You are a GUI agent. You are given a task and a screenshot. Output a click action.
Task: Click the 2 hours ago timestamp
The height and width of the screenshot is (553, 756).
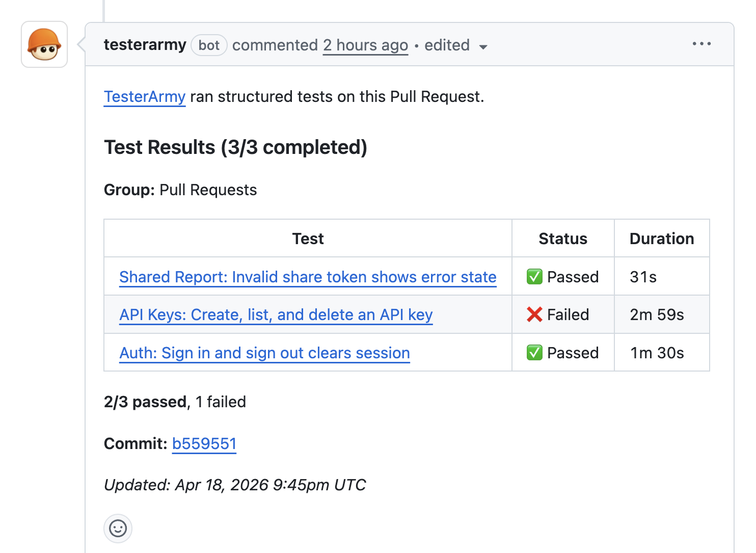tap(365, 45)
